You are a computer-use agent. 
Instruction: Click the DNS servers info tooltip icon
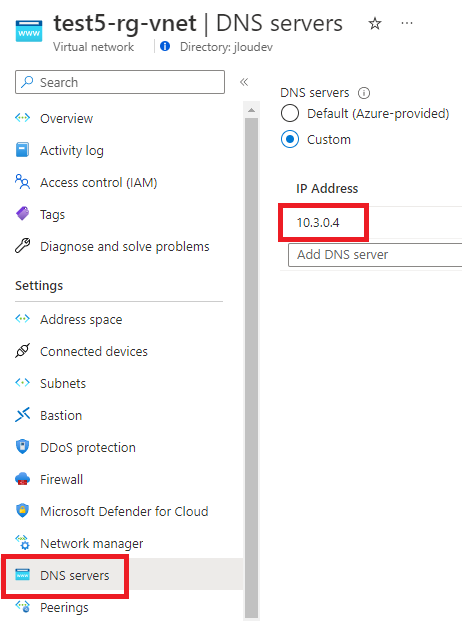[364, 93]
